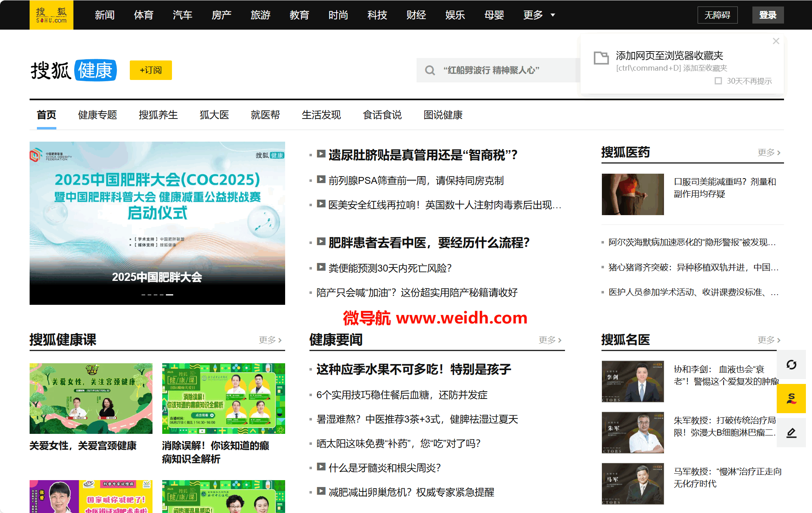Switch to the 生活发现 tab
812x513 pixels.
(321, 115)
